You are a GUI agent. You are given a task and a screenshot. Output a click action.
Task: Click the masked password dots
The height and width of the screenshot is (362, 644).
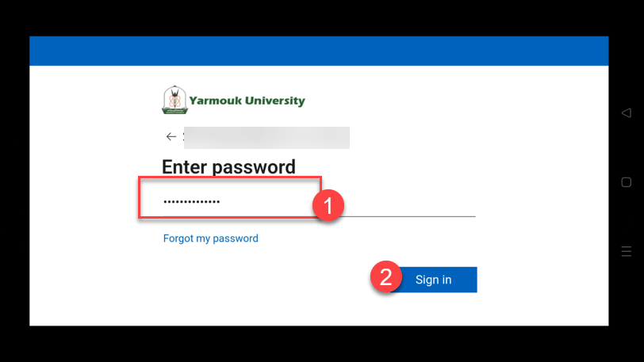(x=191, y=201)
